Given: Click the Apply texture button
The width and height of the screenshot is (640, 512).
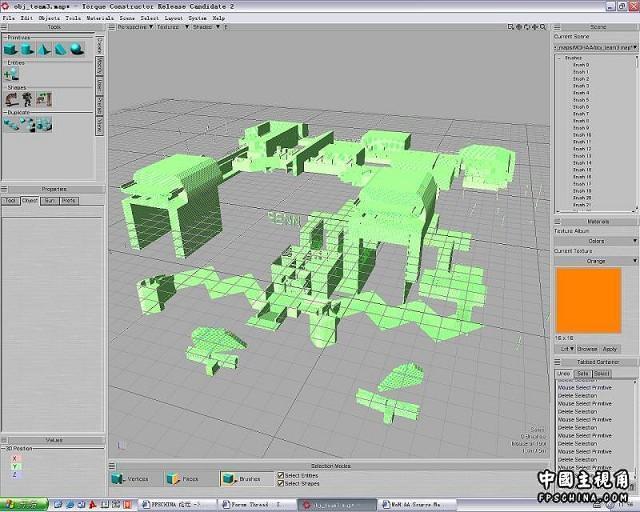Looking at the screenshot, I should [x=610, y=349].
